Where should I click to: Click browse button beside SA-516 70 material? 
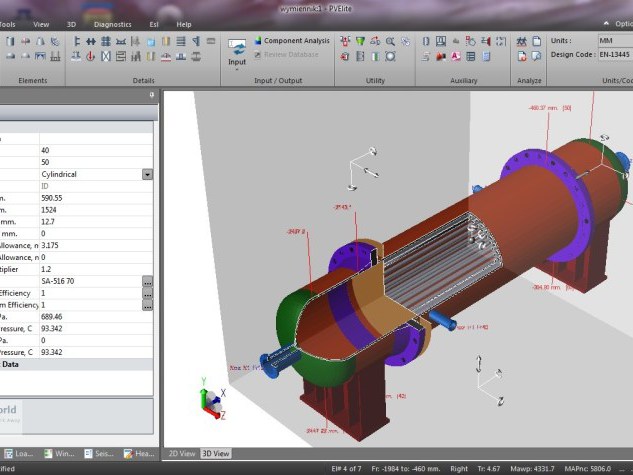[x=148, y=282]
